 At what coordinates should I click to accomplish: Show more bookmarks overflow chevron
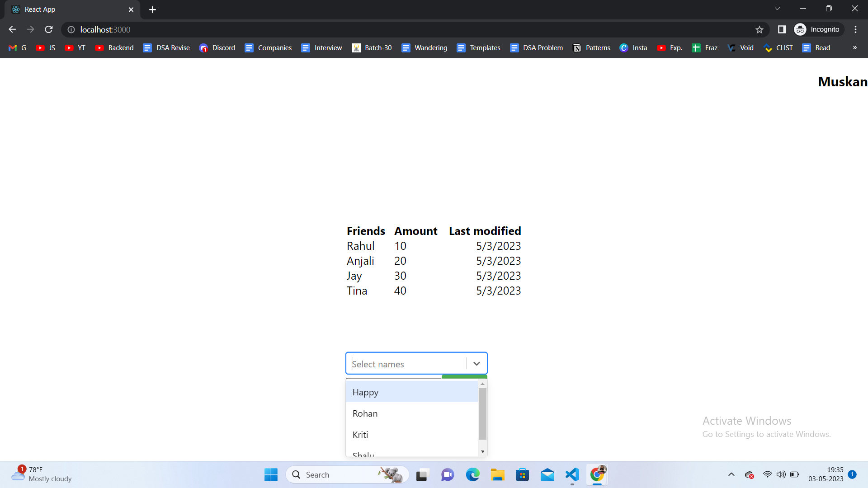click(854, 48)
